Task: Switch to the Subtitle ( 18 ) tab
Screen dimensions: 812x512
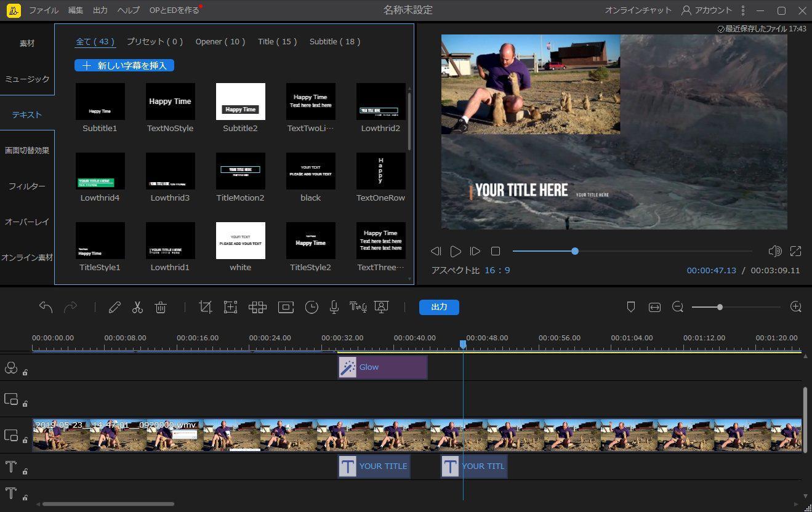Action: click(x=334, y=42)
